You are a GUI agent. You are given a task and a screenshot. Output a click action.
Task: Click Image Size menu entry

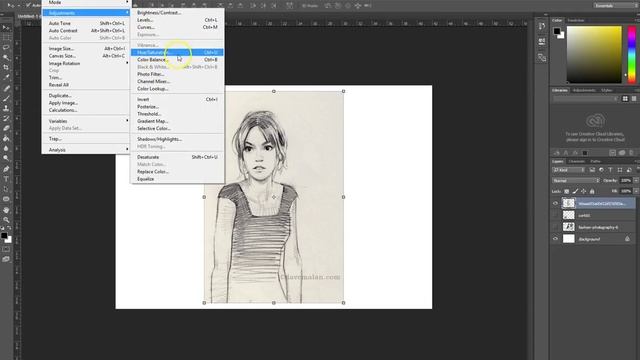coord(85,49)
